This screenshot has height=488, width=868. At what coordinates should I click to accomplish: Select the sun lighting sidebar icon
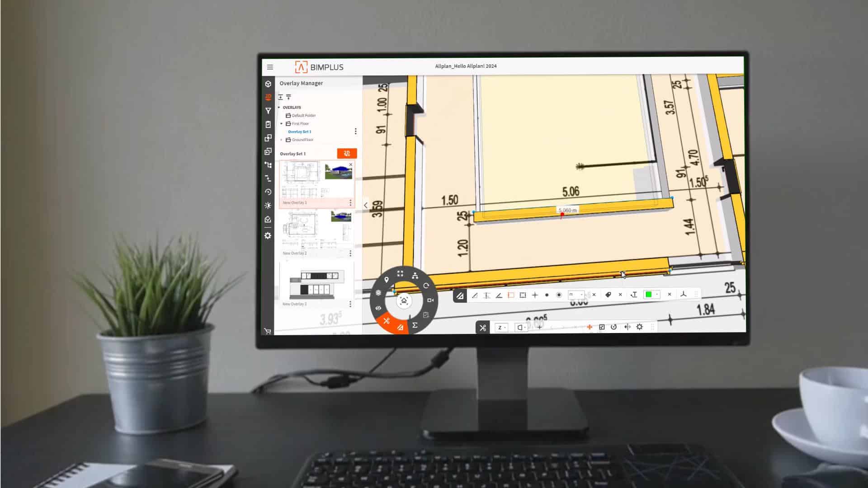click(x=268, y=206)
